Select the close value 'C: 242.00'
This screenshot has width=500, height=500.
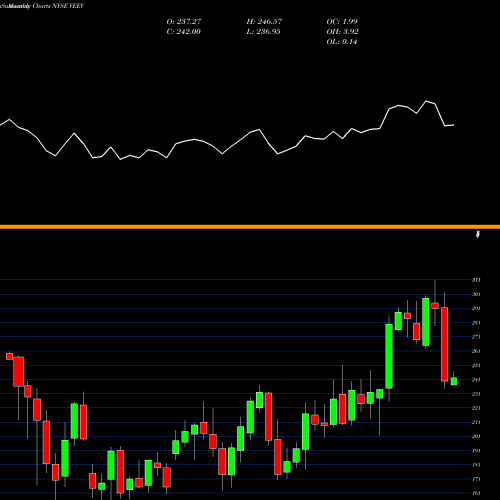coord(183,31)
